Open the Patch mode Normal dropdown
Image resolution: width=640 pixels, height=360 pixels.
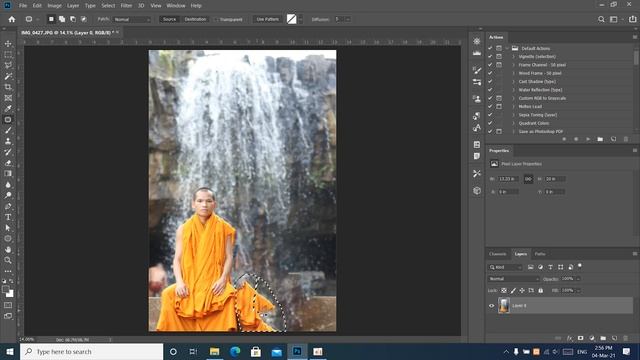click(x=132, y=19)
